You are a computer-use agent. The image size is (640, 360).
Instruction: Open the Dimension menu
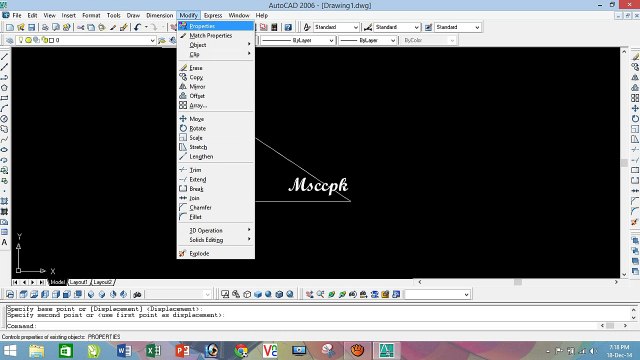(160, 16)
